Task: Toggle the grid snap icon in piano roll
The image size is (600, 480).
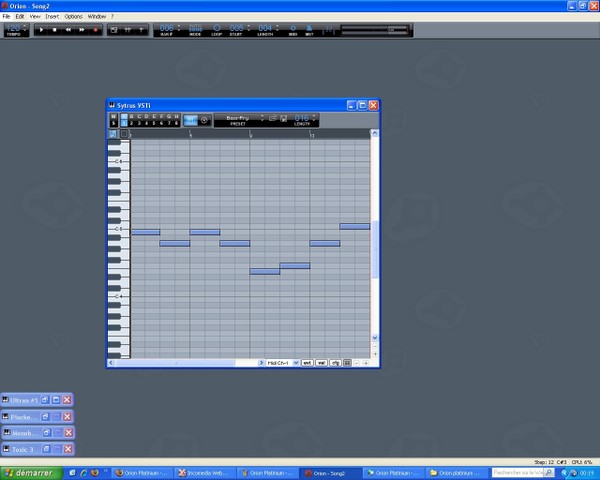Action: (347, 362)
